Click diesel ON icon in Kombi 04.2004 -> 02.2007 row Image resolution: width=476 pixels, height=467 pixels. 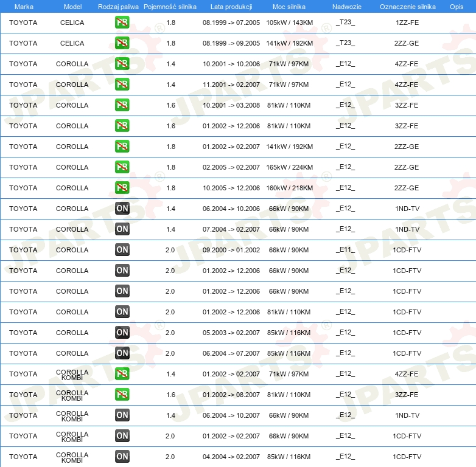coord(122,457)
